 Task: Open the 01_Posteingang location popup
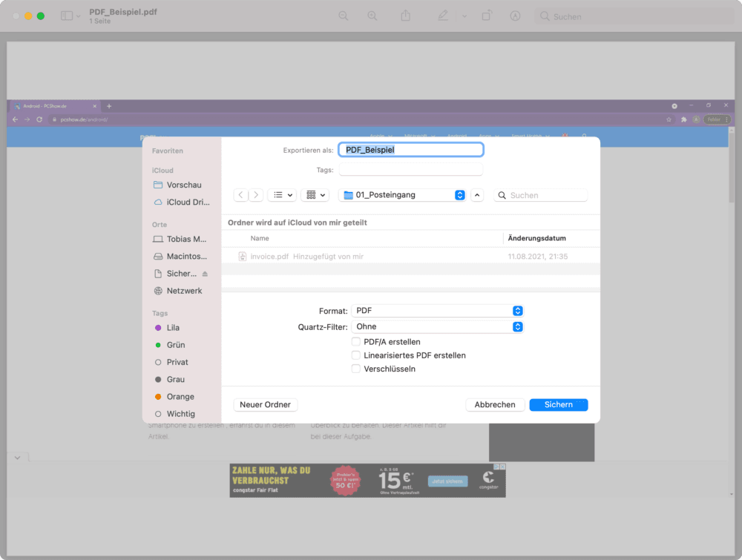[402, 195]
